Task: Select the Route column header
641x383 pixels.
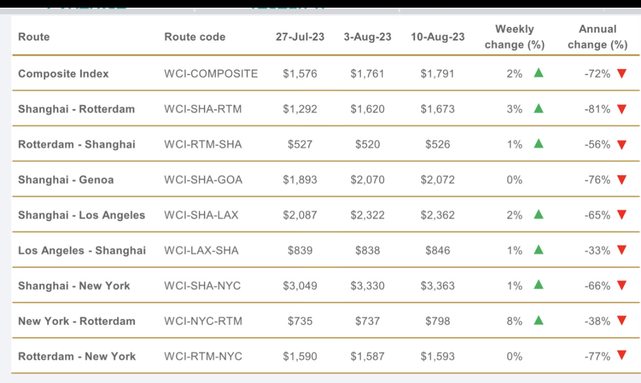Action: tap(34, 37)
